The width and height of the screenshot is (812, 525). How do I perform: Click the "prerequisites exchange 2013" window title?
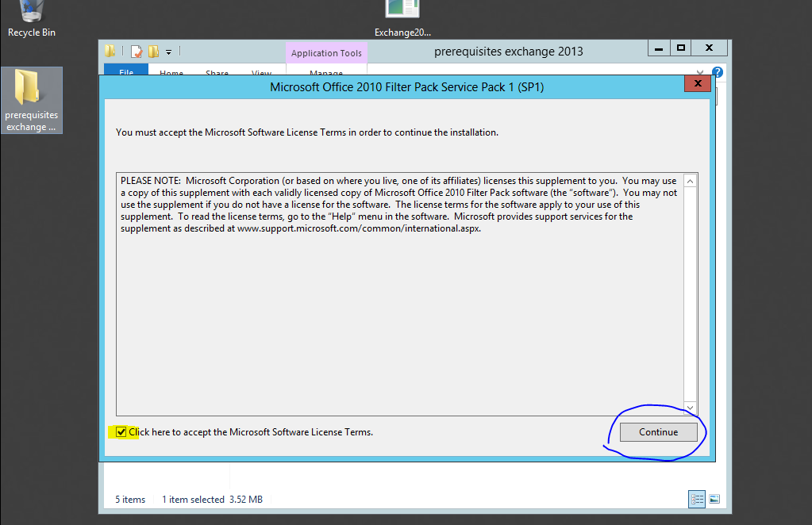[x=509, y=52]
